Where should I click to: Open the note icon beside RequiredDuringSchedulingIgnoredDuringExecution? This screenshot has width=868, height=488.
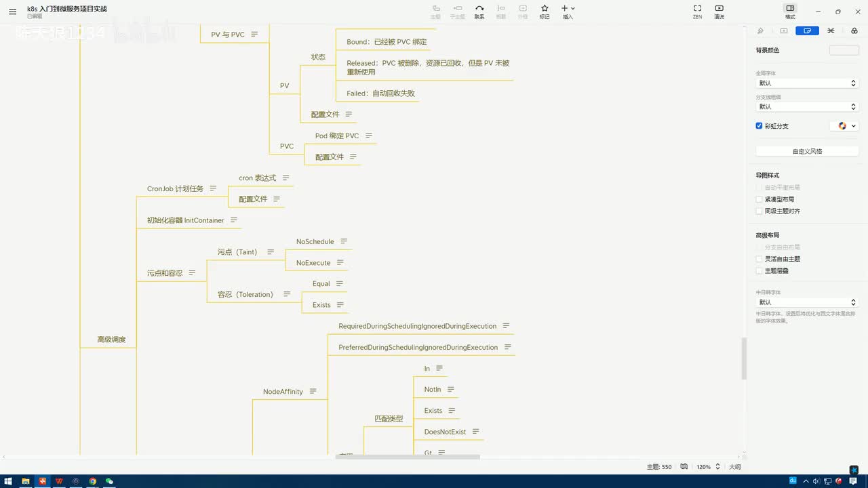point(506,326)
